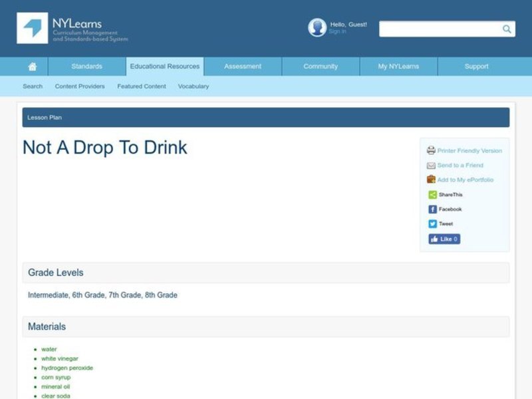
Task: Switch to the Assessment tab
Action: tap(242, 66)
